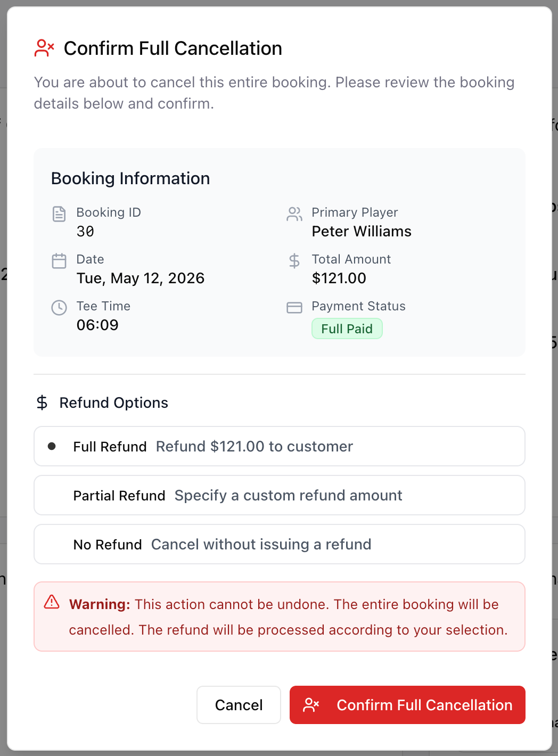Image resolution: width=558 pixels, height=756 pixels.
Task: Click the dollar icon next to Refund Options
Action: coord(42,402)
